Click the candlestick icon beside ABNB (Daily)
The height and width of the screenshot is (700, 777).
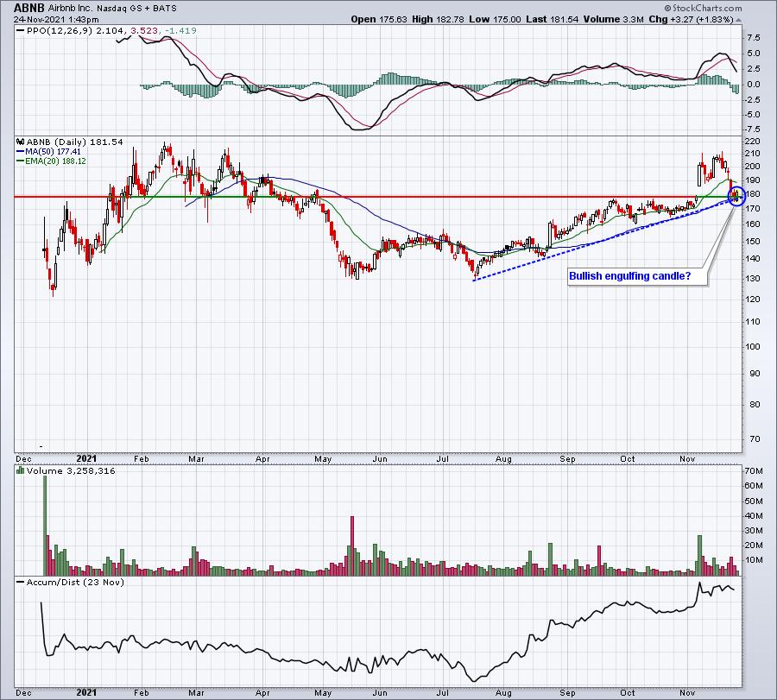[x=21, y=142]
